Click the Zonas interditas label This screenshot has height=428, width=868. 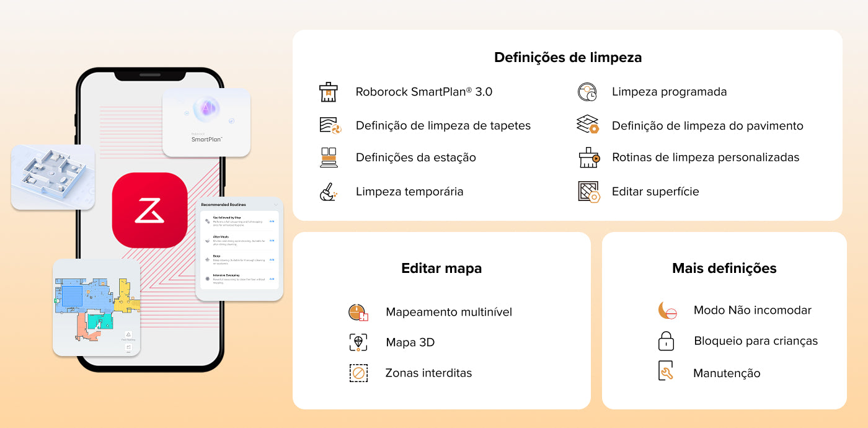tap(428, 373)
